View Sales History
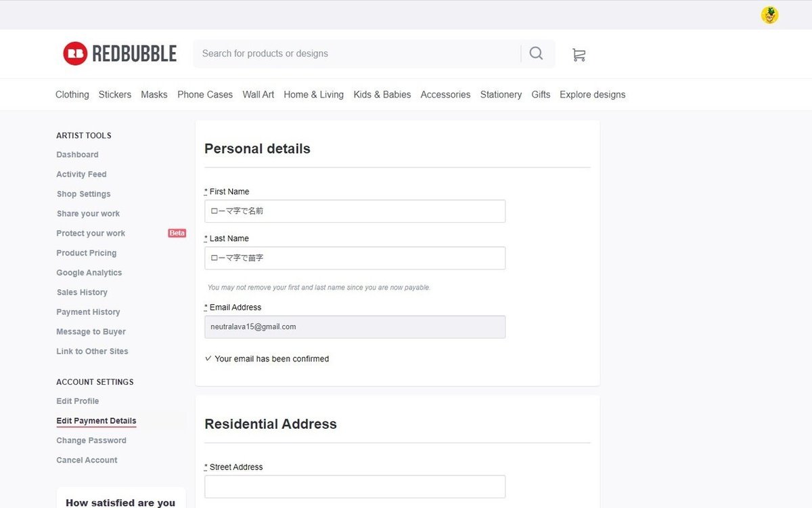Viewport: 812px width, 508px height. coord(82,292)
